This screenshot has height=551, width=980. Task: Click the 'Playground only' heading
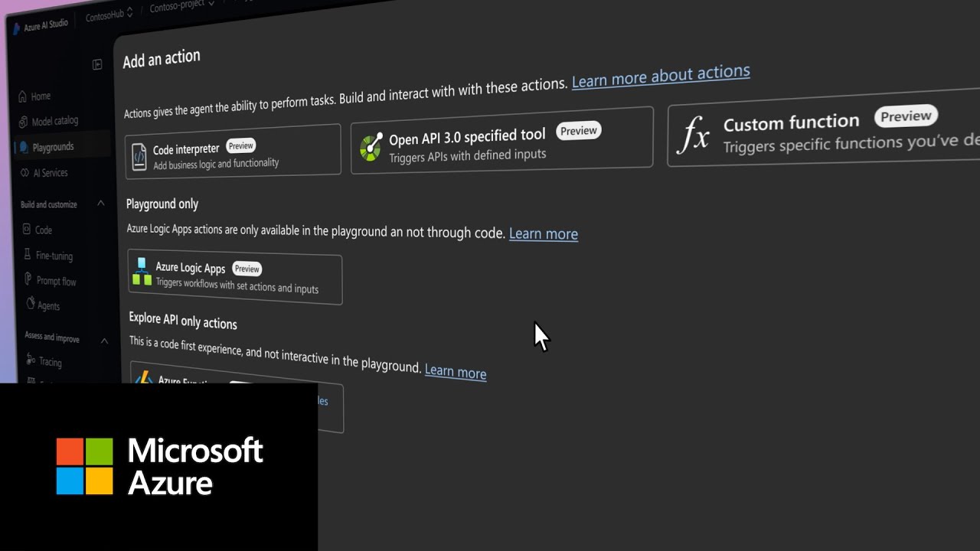point(162,204)
